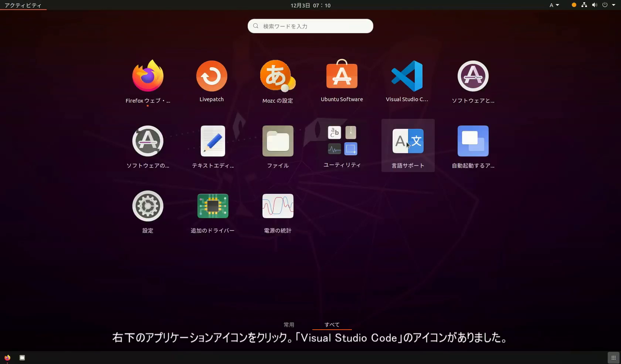
Task: Launch the 言語サポート (Language Support) app
Action: (408, 141)
